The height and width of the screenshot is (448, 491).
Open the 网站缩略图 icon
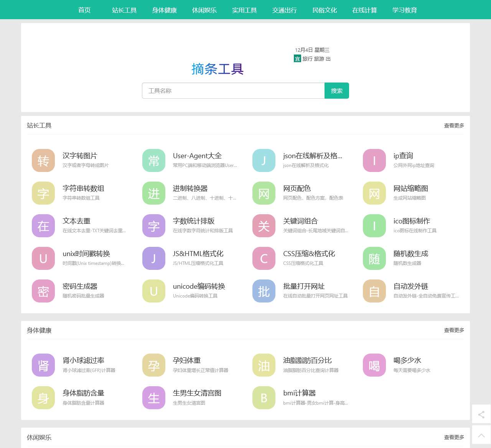tap(374, 193)
